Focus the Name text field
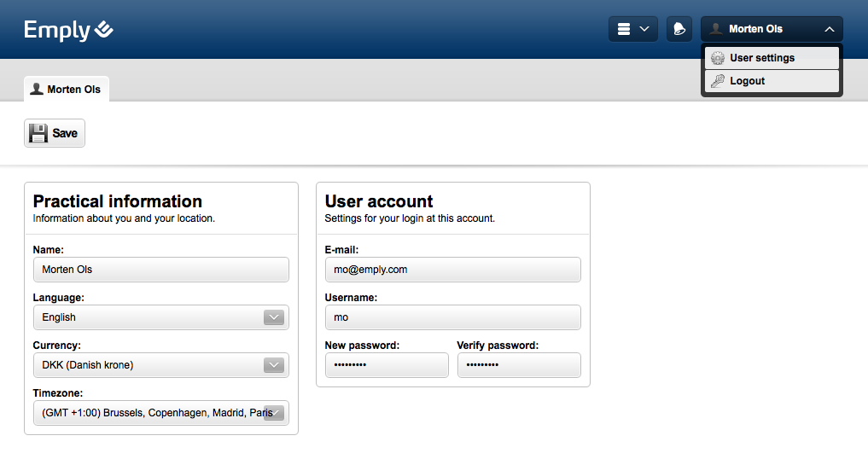 pos(160,270)
